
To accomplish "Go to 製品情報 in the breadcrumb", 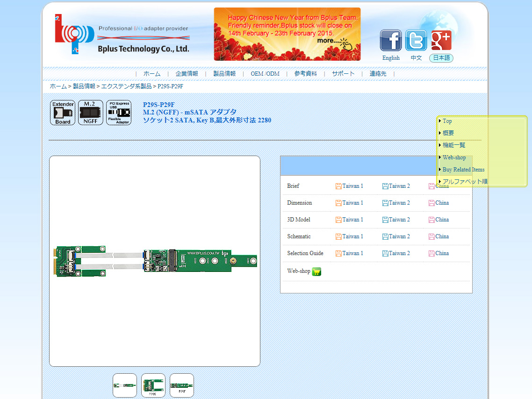I will click(84, 86).
